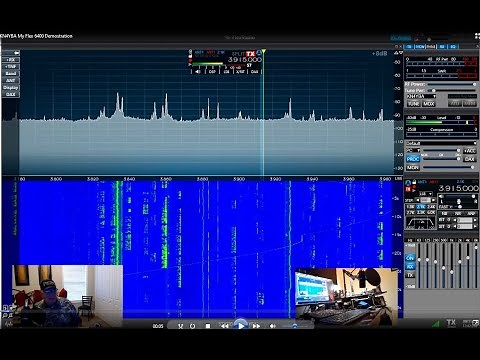The height and width of the screenshot is (360, 480).
Task: Switch to the EQ tab in right panel
Action: 453,47
